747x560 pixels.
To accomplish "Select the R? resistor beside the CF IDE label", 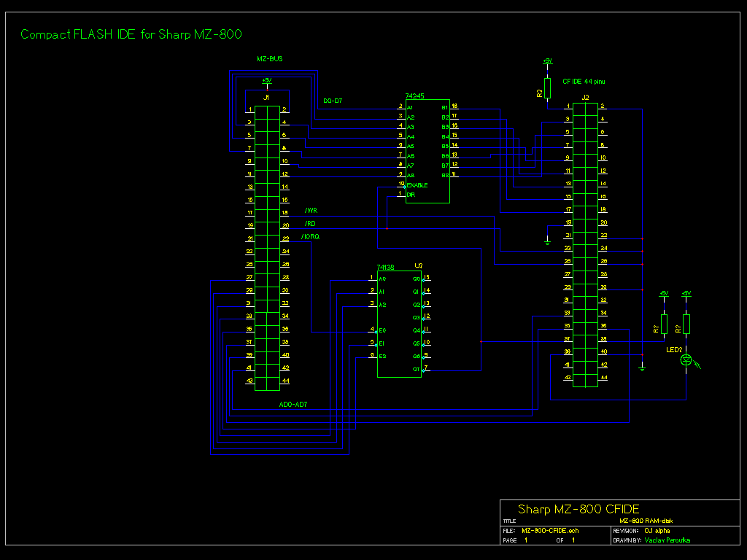I will (547, 88).
